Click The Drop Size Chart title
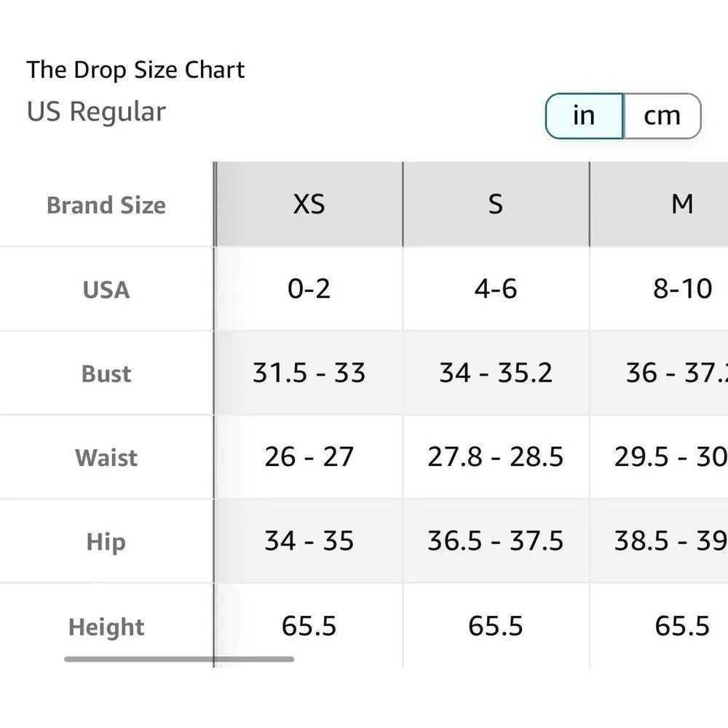Screen dimensions: 728x728 pos(135,70)
